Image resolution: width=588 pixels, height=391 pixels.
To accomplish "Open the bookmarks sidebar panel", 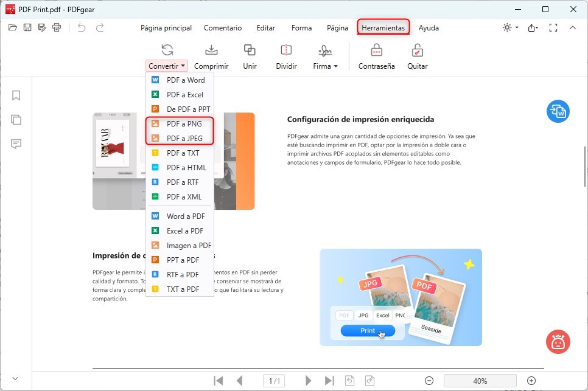I will pos(16,95).
